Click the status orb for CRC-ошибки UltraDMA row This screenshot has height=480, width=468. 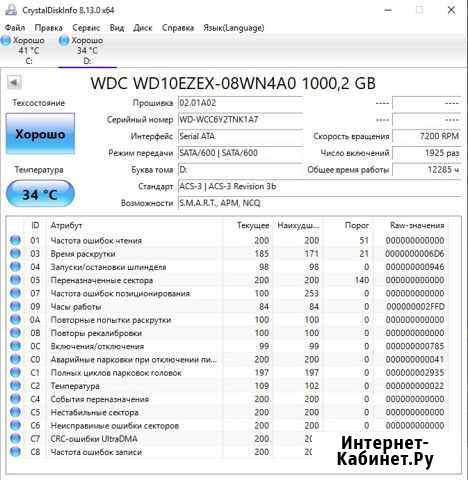[x=15, y=438]
